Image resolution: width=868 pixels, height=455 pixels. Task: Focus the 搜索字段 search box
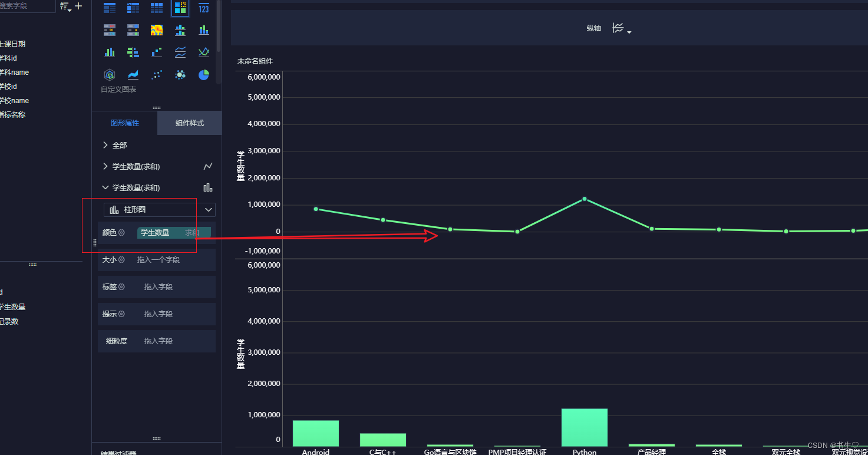[x=27, y=6]
